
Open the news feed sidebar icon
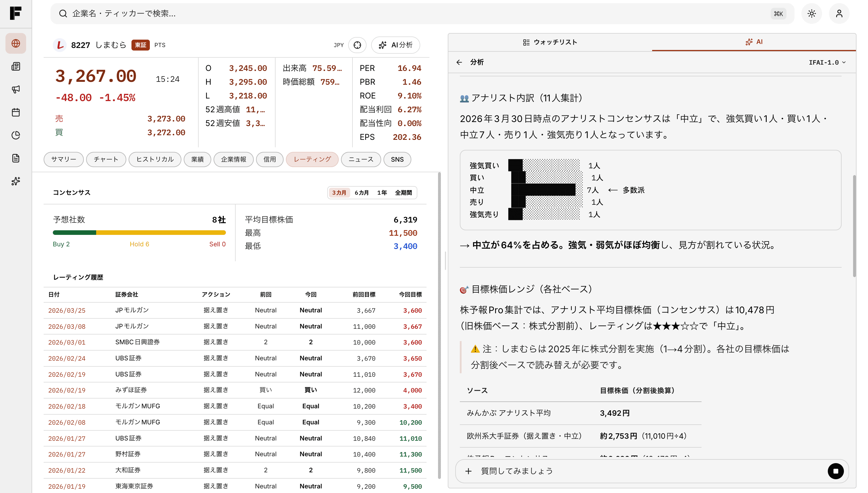15,66
